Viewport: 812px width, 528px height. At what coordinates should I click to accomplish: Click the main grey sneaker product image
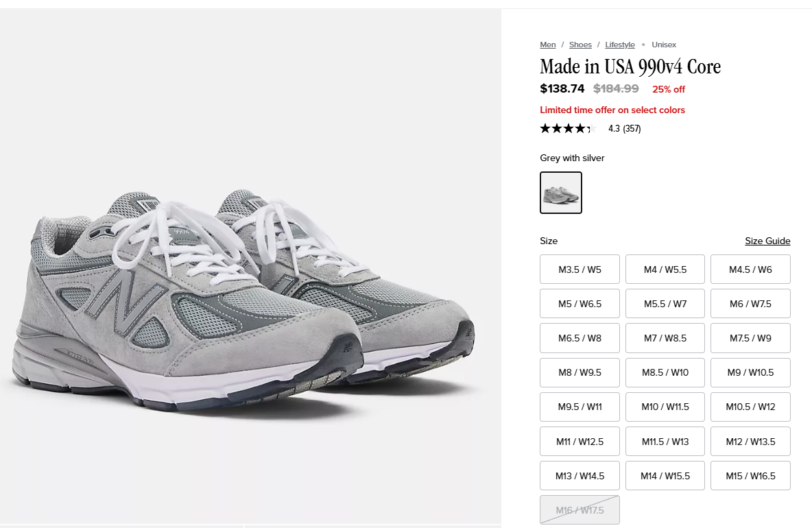click(x=250, y=266)
